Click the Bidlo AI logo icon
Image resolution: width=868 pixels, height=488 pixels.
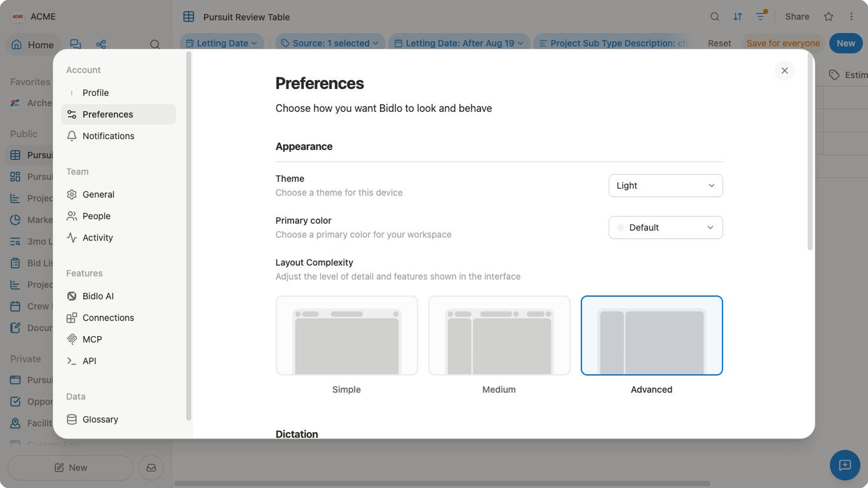[x=71, y=296]
